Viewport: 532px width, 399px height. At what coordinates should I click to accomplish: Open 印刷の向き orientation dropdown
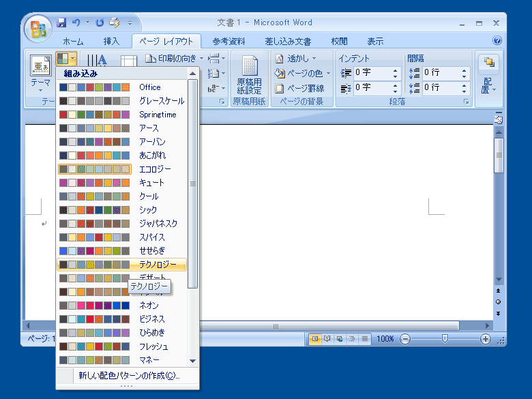tap(175, 59)
